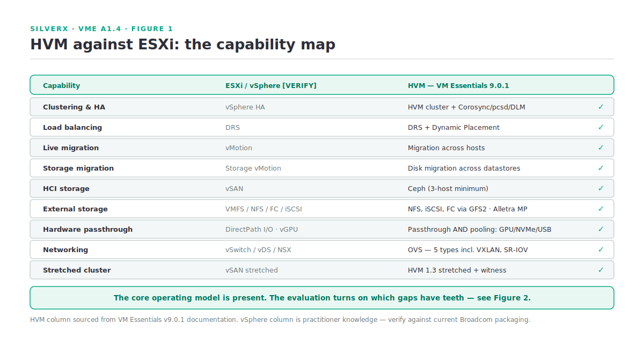Click the 'ESXi / vSphere [VERIFY]' column header
Image resolution: width=644 pixels, height=338 pixels.
(x=271, y=85)
